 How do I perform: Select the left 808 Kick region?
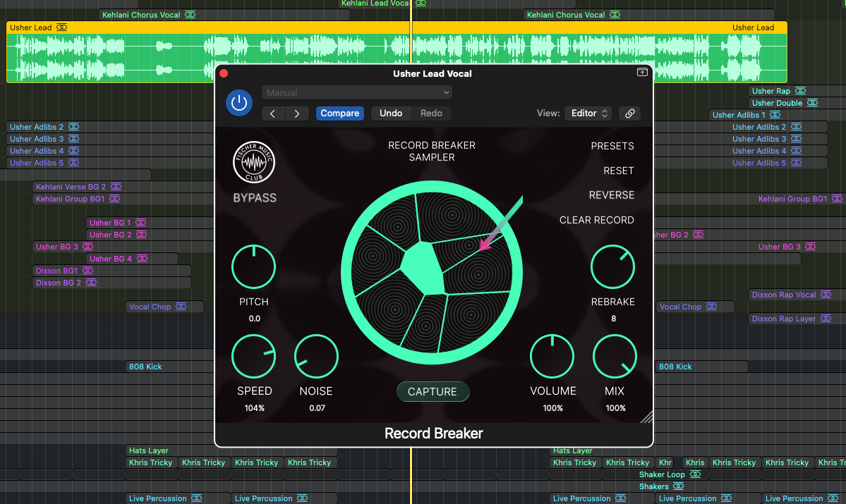[170, 367]
